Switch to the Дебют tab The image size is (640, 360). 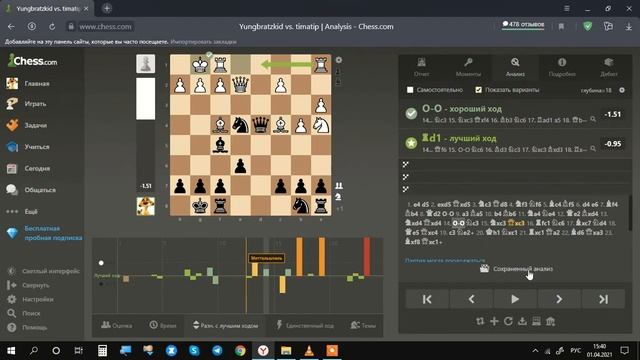[x=609, y=67]
